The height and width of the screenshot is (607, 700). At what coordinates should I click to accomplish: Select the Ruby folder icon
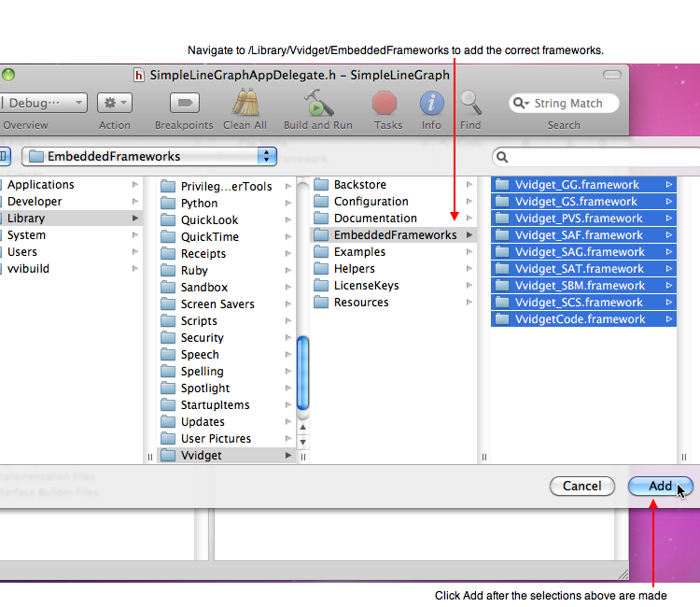168,270
